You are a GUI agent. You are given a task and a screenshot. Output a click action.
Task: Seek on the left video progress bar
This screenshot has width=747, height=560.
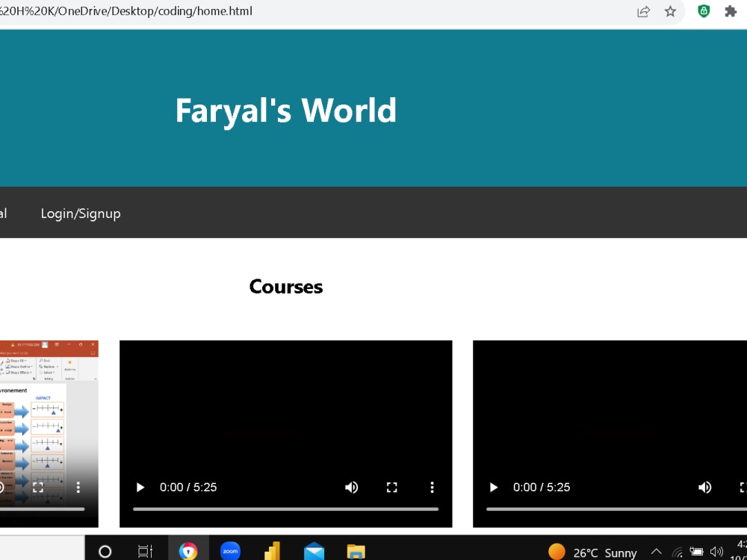pos(42,509)
